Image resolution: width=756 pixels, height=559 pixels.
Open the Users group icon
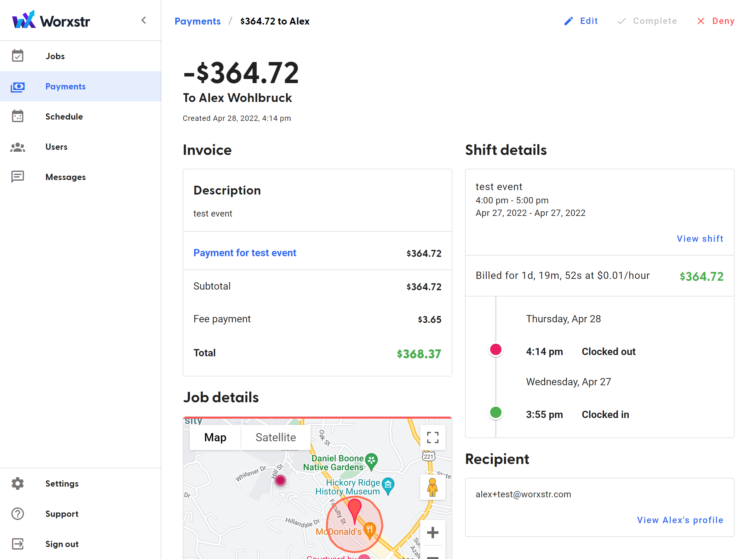click(18, 147)
